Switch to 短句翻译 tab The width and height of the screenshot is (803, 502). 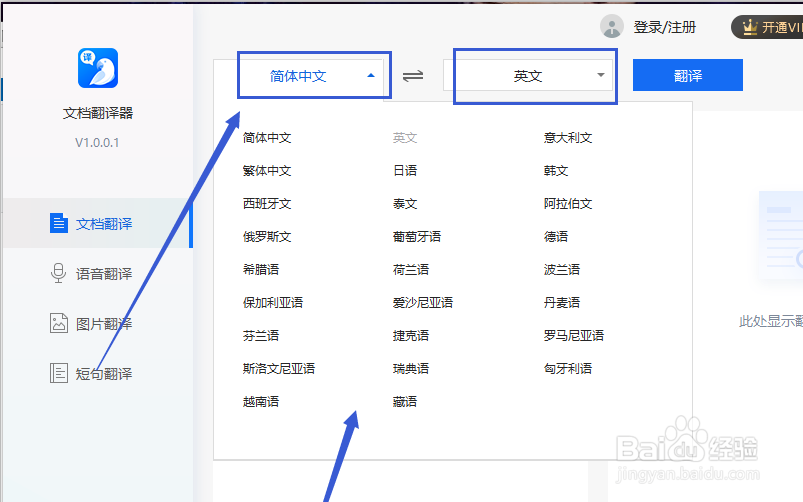pyautogui.click(x=98, y=373)
